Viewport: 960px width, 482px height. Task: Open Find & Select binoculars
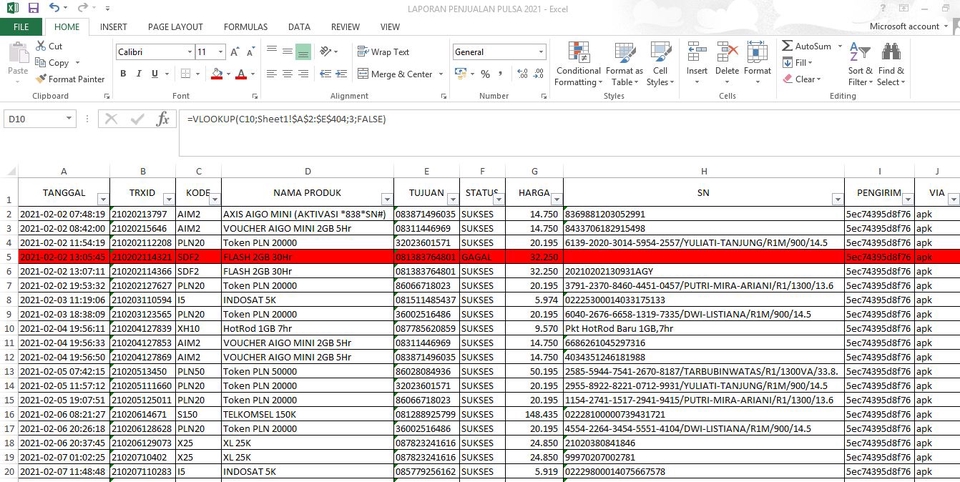point(891,64)
